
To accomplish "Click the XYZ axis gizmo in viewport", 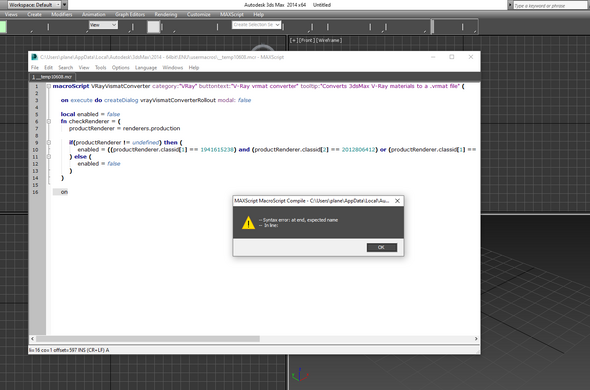I will tap(300, 375).
